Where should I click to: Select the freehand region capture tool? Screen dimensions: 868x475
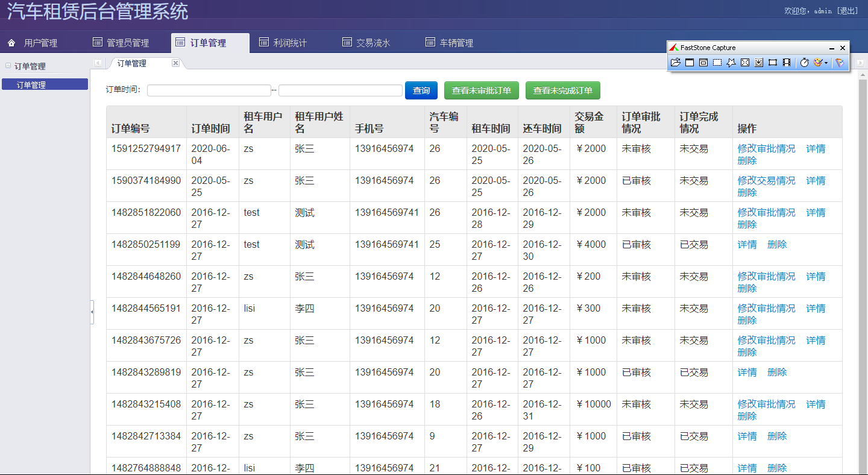tap(731, 62)
